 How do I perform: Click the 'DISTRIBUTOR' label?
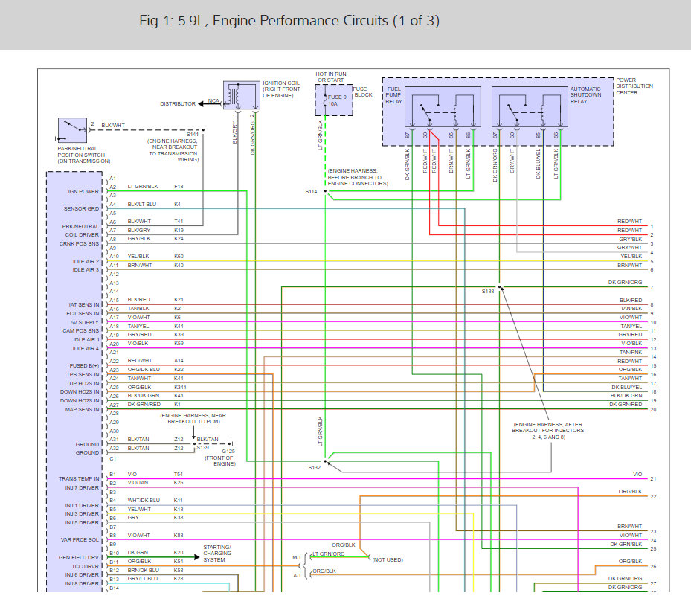click(178, 104)
